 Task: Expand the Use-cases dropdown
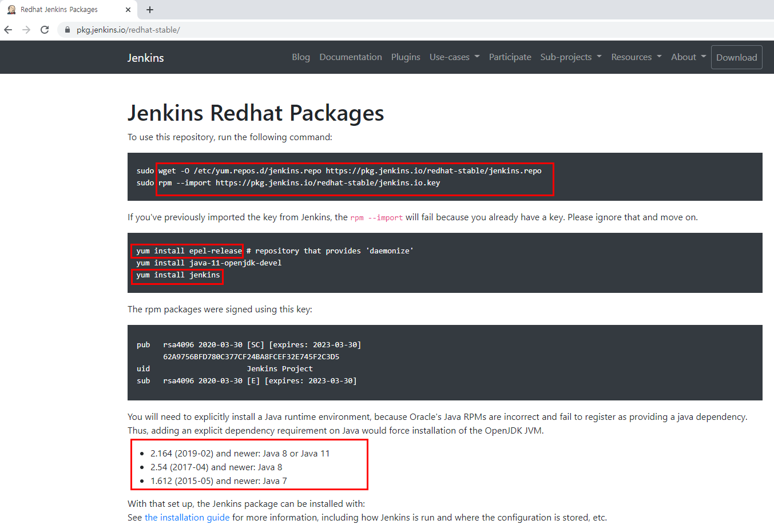point(455,57)
